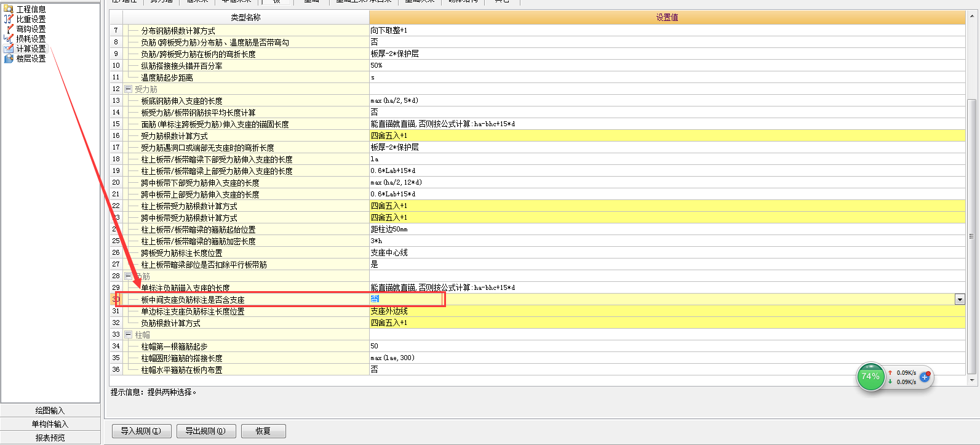
Task: Click the scrollbar down arrow of the table
Action: click(x=972, y=380)
